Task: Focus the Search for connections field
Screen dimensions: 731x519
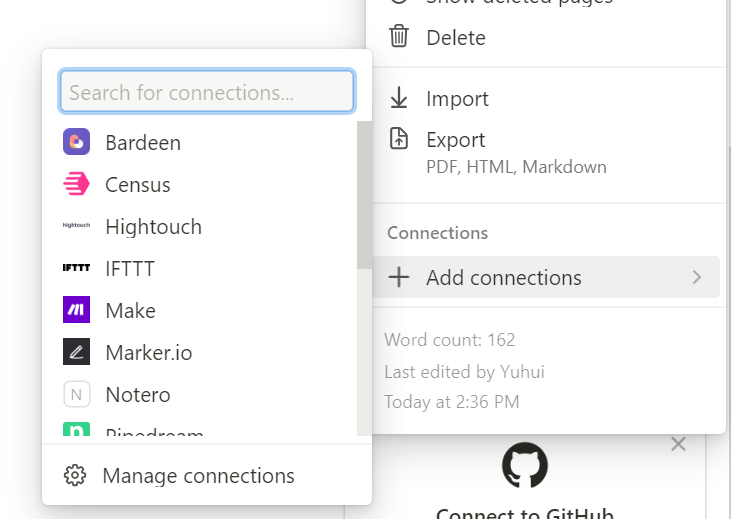Action: click(207, 92)
